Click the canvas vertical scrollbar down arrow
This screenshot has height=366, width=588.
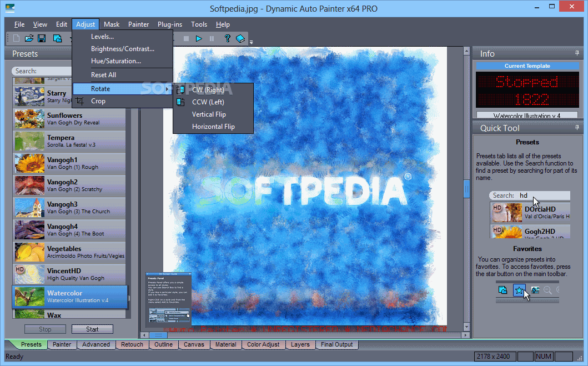[x=466, y=327]
